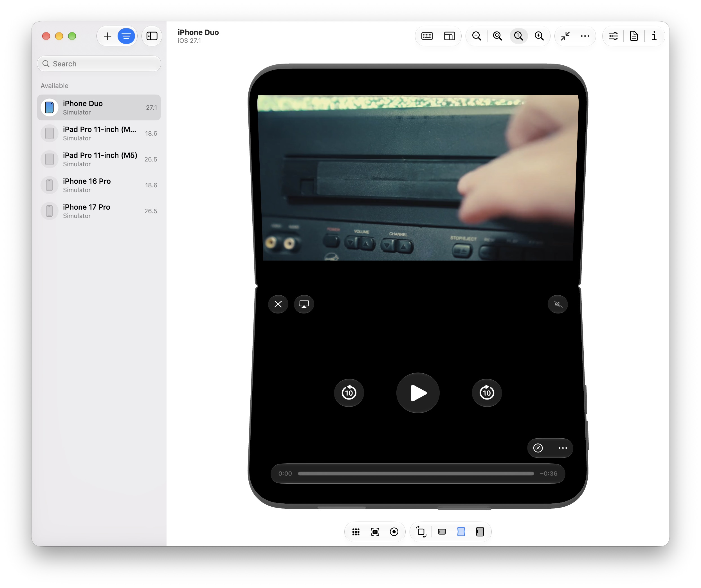Select iPhone 17 Pro simulator

click(99, 211)
